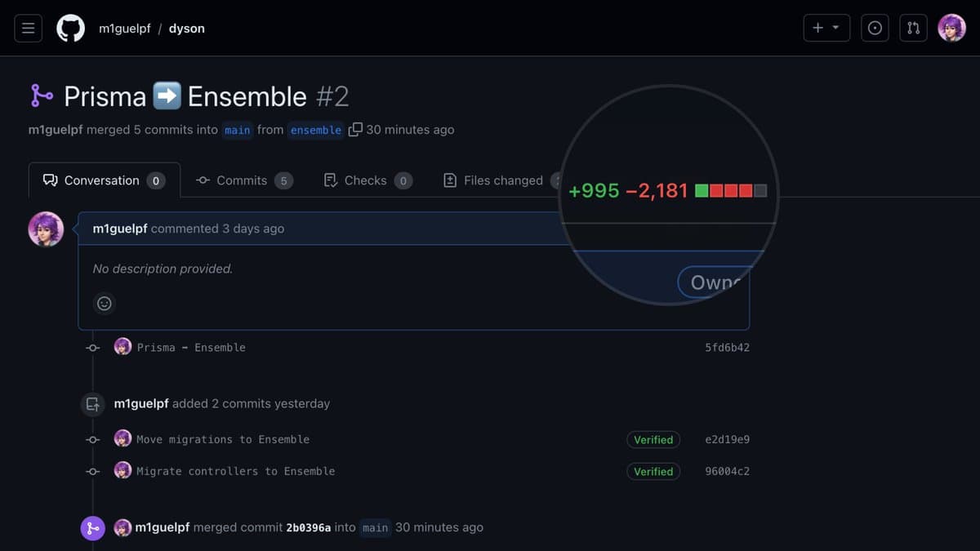Click the GitHub logo icon

(70, 29)
